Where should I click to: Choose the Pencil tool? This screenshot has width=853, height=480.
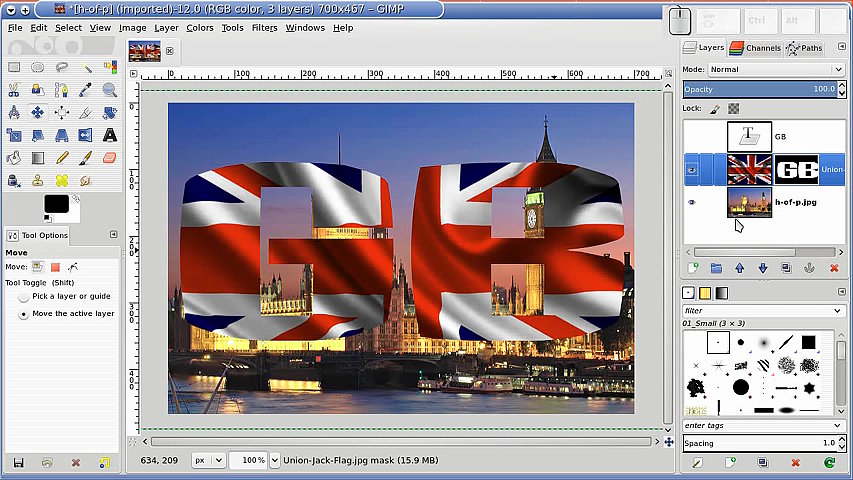pos(62,158)
